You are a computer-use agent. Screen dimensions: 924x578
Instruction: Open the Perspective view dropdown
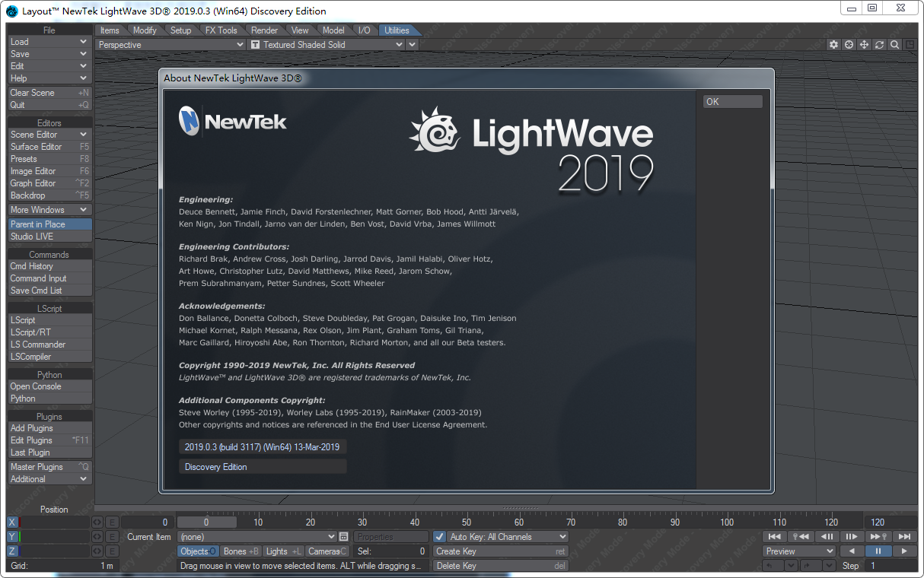(x=169, y=44)
